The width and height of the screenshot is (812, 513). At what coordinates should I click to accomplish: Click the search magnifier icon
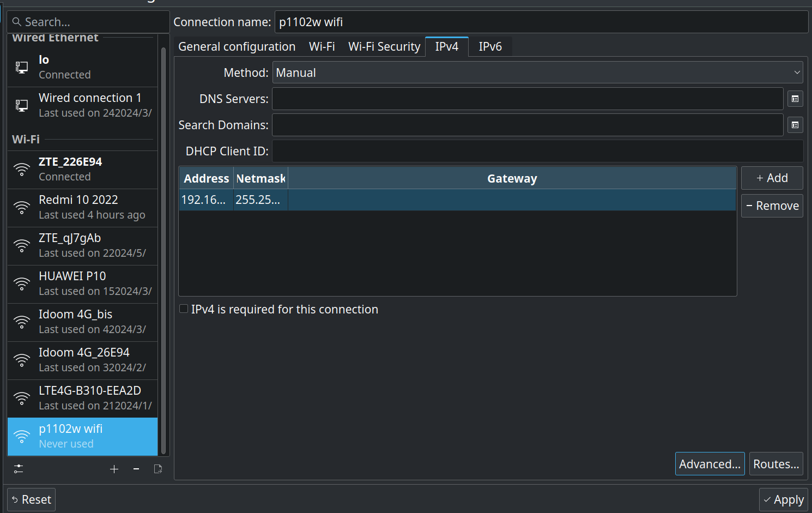click(x=17, y=22)
